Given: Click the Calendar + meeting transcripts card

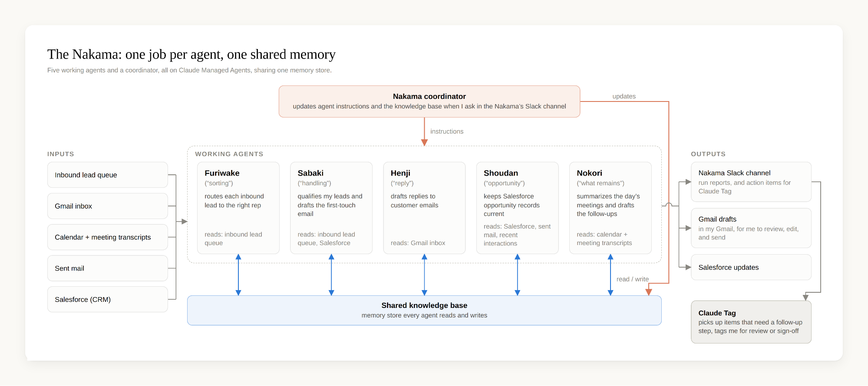Looking at the screenshot, I should (108, 237).
